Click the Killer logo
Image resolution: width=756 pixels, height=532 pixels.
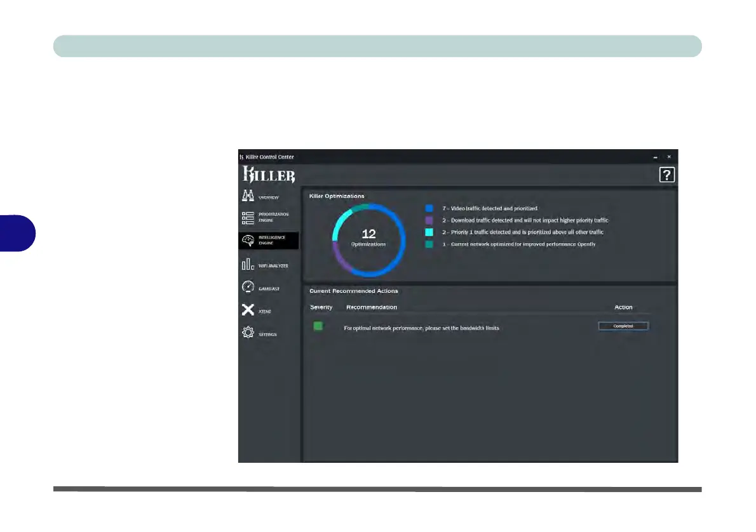(269, 174)
